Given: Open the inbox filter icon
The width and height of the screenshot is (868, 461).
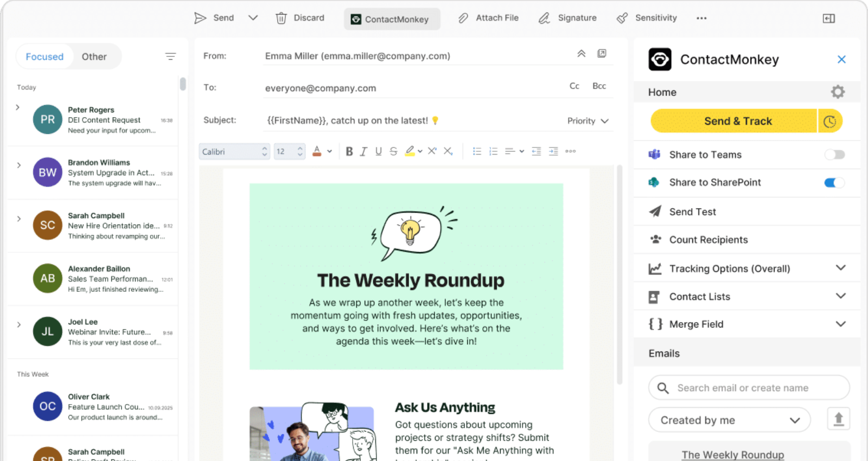Looking at the screenshot, I should (x=170, y=56).
